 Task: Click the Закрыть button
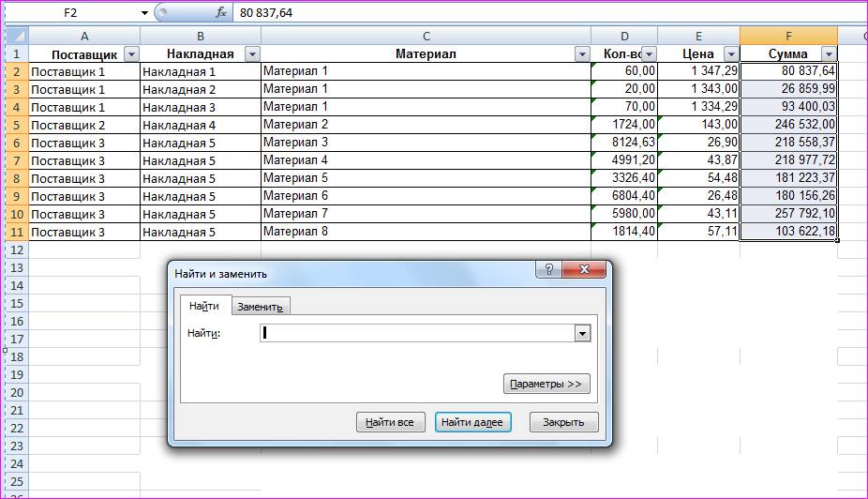(563, 422)
